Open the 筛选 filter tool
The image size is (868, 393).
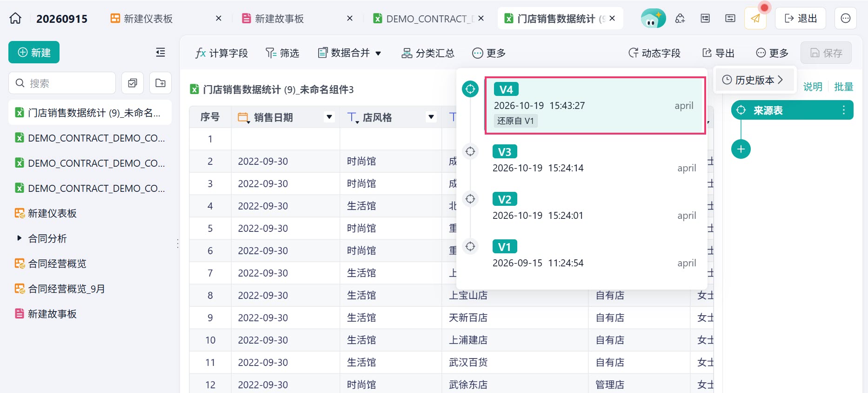click(x=282, y=53)
